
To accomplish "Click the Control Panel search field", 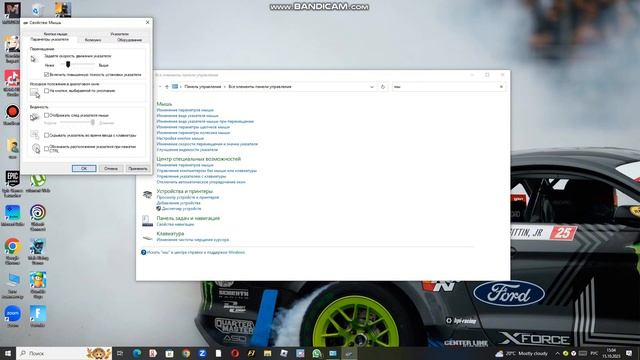I will (445, 87).
